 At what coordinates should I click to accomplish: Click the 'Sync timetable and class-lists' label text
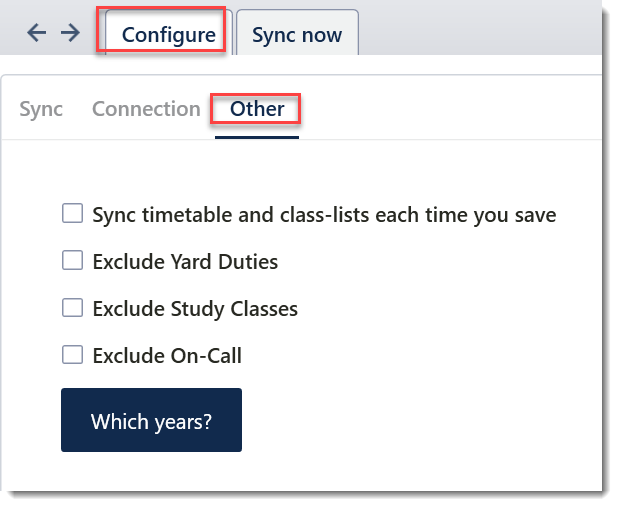click(324, 214)
